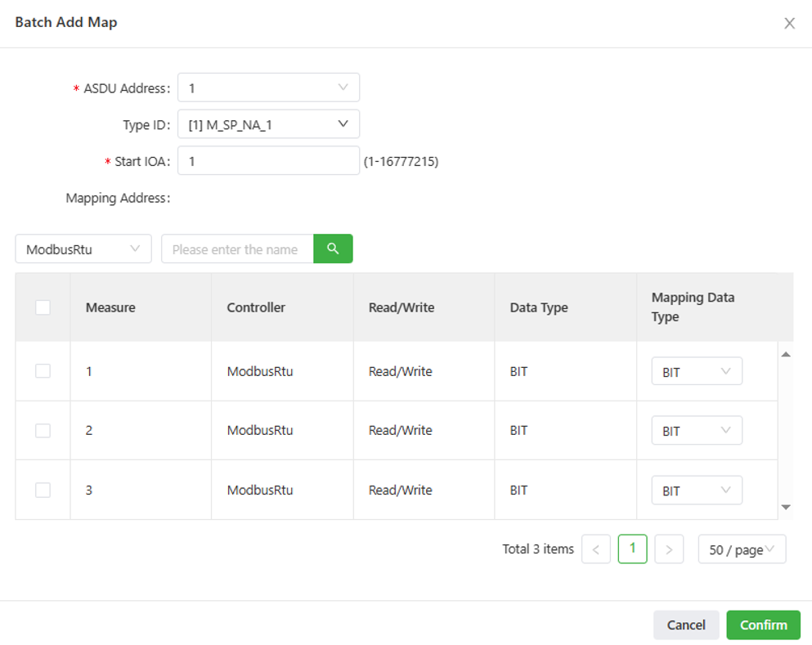Screen dimensions: 812x645
Task: Select page 1 in pagination
Action: click(632, 549)
